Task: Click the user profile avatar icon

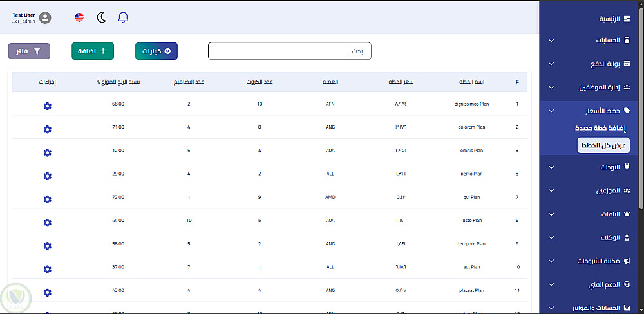Action: tap(45, 17)
